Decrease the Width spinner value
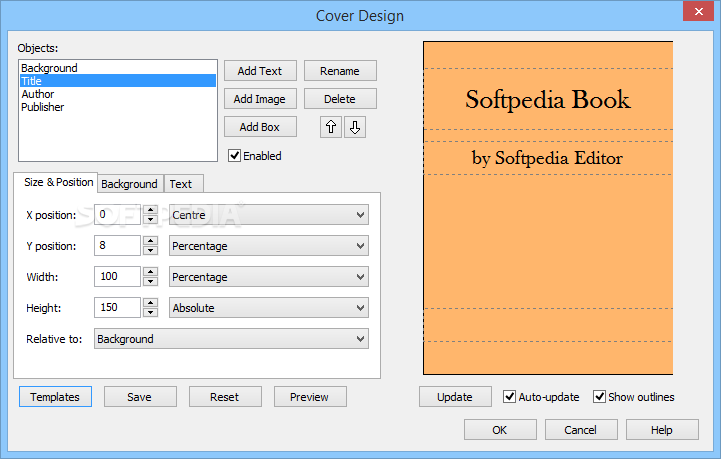 [x=150, y=281]
